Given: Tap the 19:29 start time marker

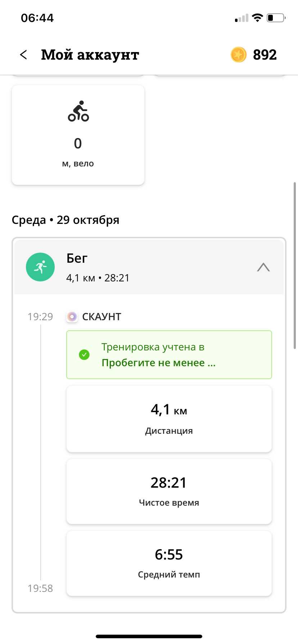Looking at the screenshot, I should click(40, 317).
